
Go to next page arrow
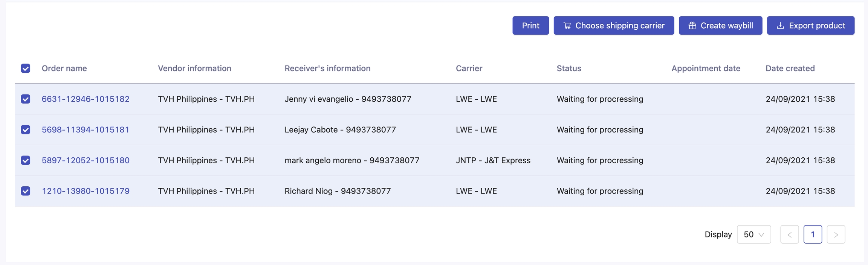coord(836,235)
